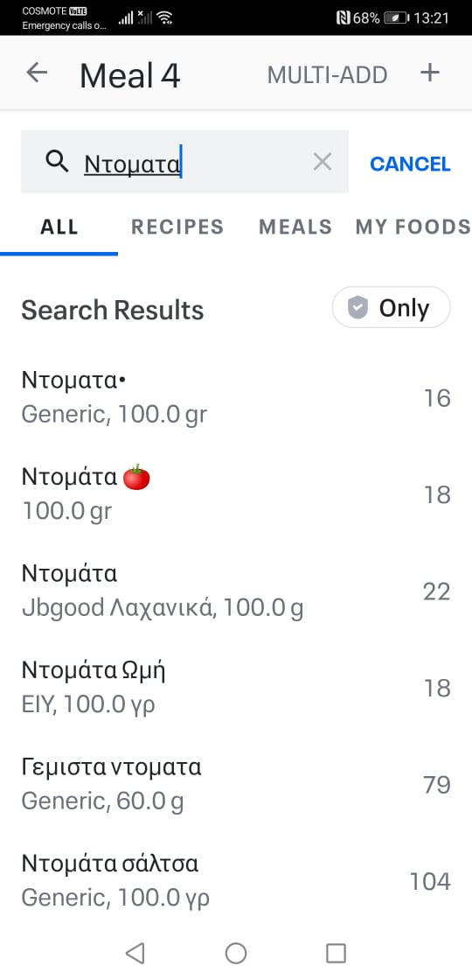Screen dimensions: 472x980
Task: Tap the Android back navigation triangle
Action: [135, 953]
